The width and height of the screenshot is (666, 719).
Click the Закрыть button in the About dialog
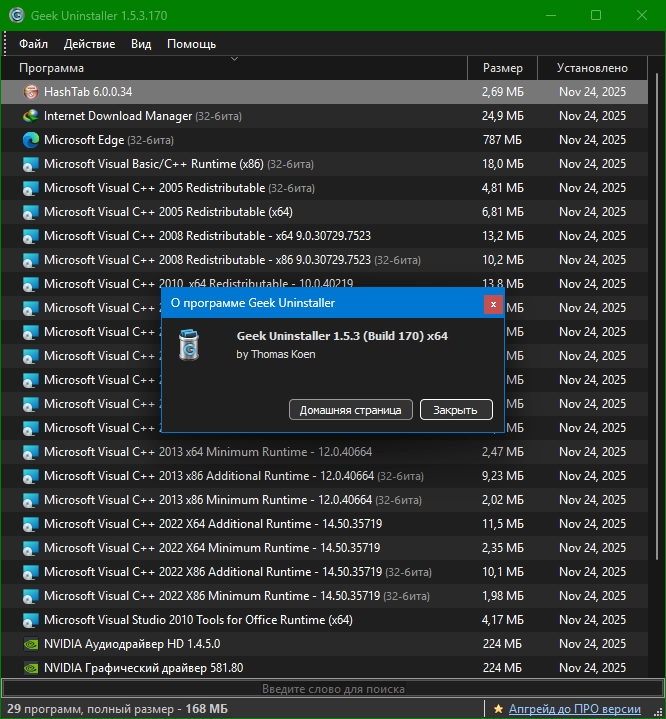coord(456,409)
